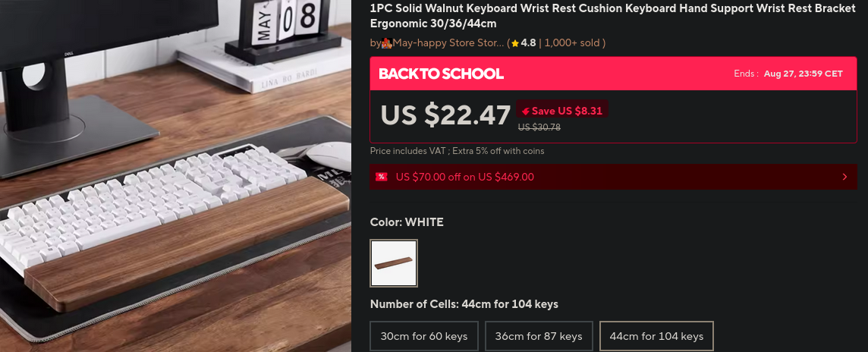Viewport: 868px width, 352px height.
Task: Select 44cm for 104 keys option
Action: tap(656, 336)
